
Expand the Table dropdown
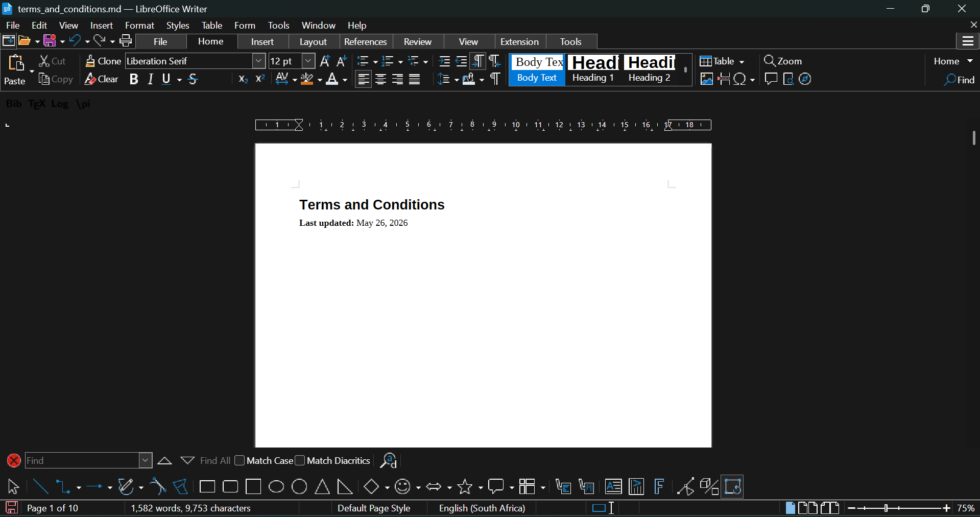pos(742,62)
